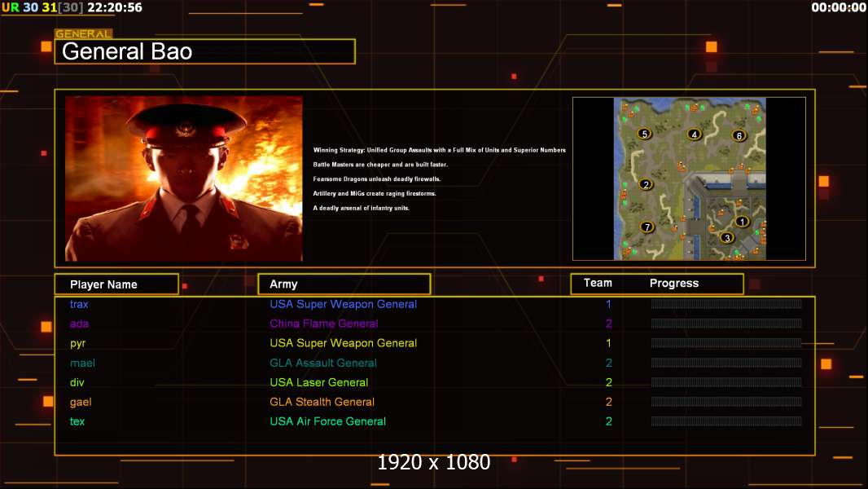Click the Winning Strategy description line
This screenshot has height=489, width=868.
(x=440, y=150)
